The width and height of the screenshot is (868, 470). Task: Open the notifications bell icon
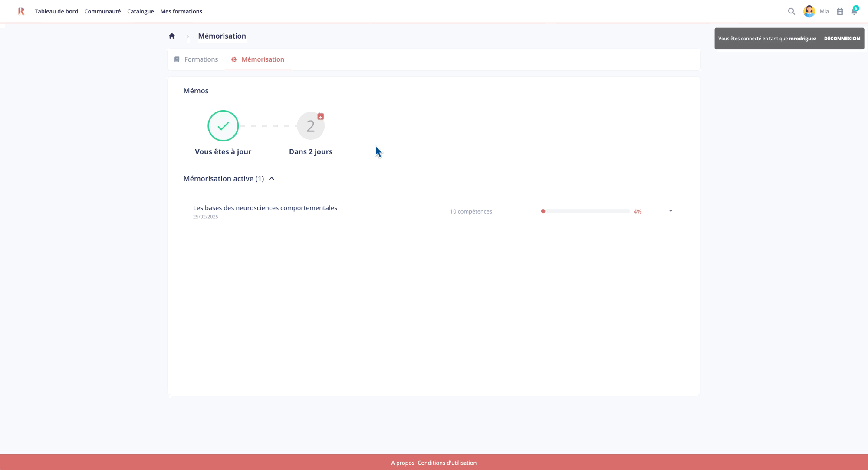[x=854, y=12]
